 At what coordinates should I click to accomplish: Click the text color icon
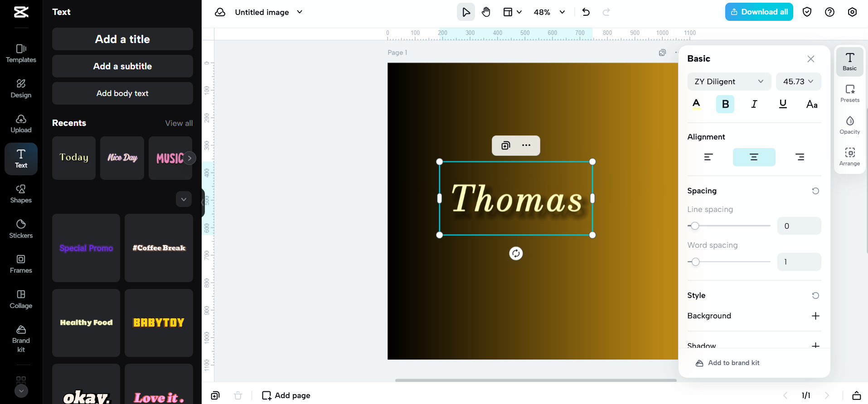696,104
